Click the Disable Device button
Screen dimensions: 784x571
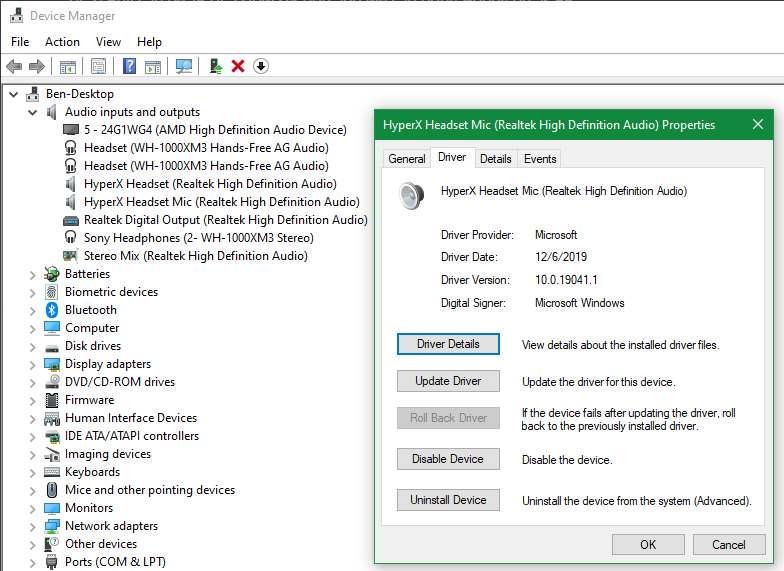tap(448, 459)
